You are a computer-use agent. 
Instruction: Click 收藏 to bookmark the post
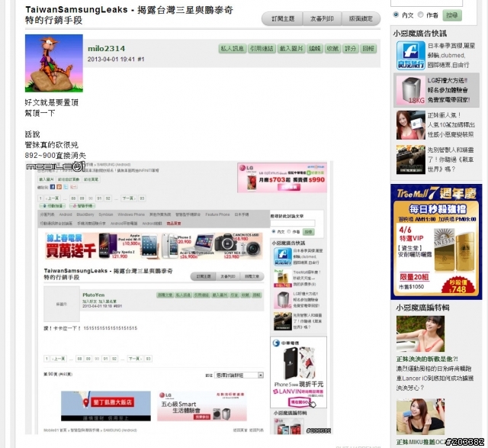332,49
